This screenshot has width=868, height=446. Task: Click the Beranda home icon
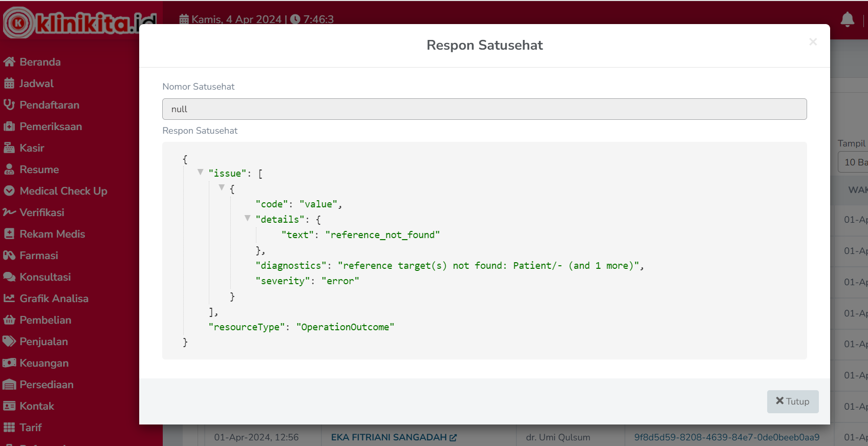point(9,62)
